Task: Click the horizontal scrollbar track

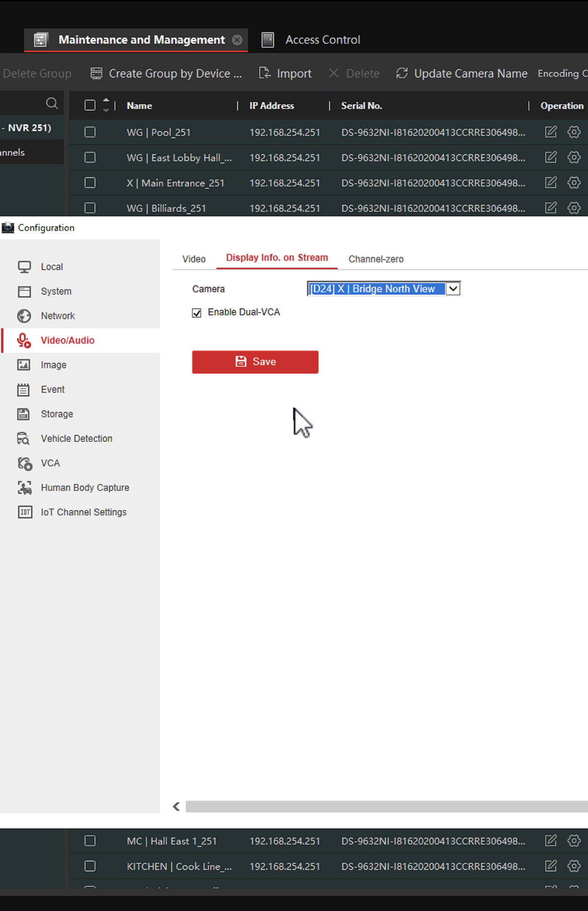Action: coord(387,806)
